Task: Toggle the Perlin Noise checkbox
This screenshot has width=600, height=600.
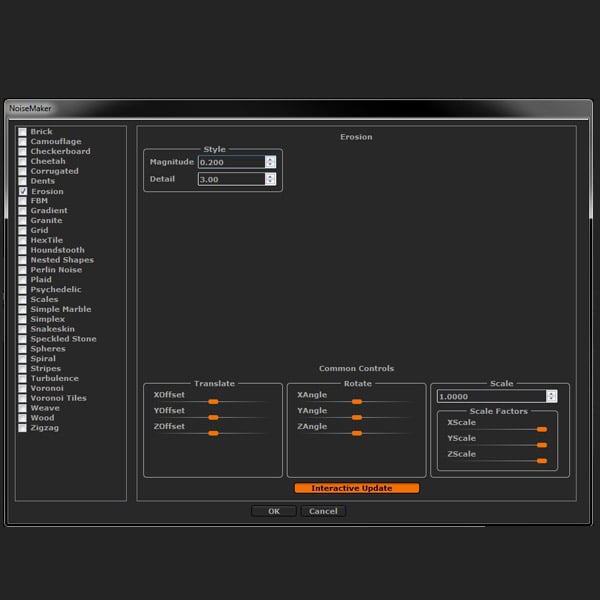Action: 23,270
